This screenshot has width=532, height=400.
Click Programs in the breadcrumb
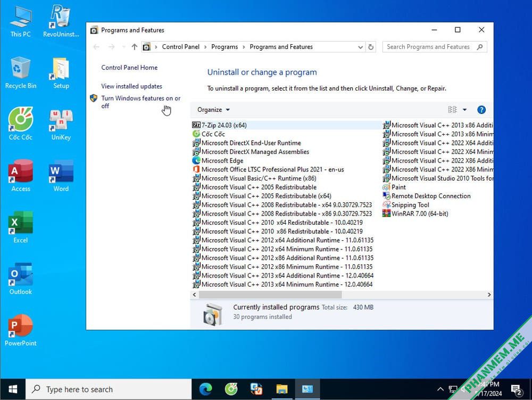click(225, 47)
